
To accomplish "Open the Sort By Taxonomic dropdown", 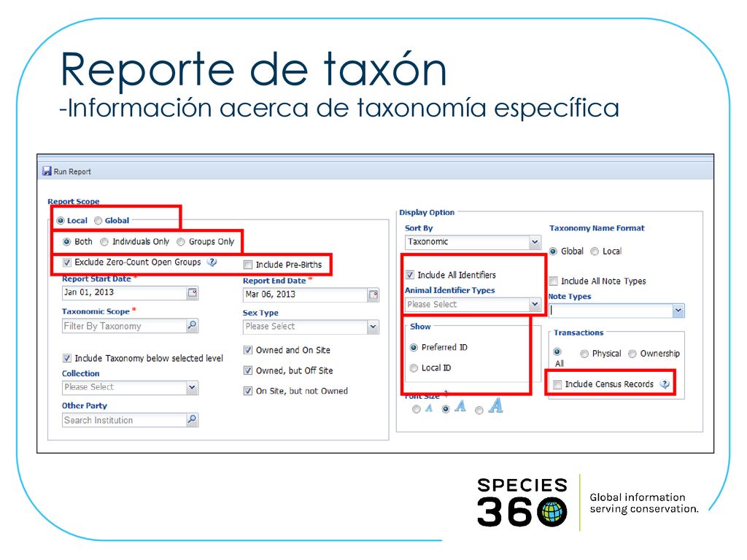I will click(535, 242).
